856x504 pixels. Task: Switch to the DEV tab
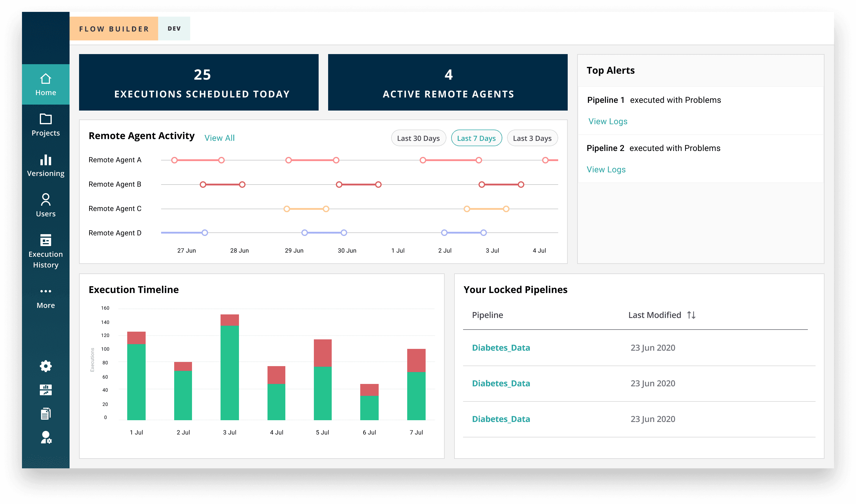[174, 29]
